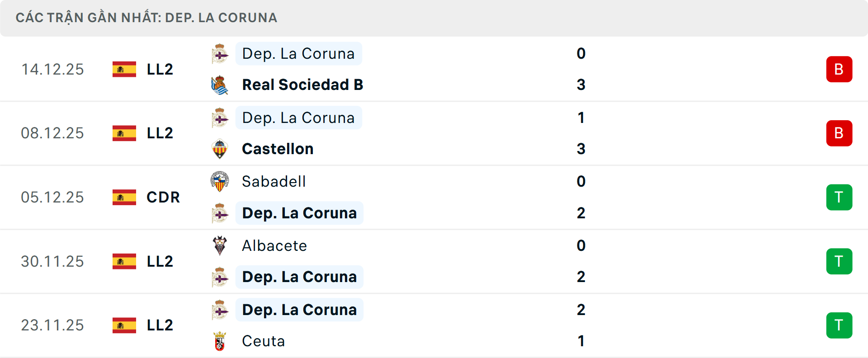Screen dimensions: 868x358
Task: Click the Real Sociedad B club crest
Action: pos(220,85)
